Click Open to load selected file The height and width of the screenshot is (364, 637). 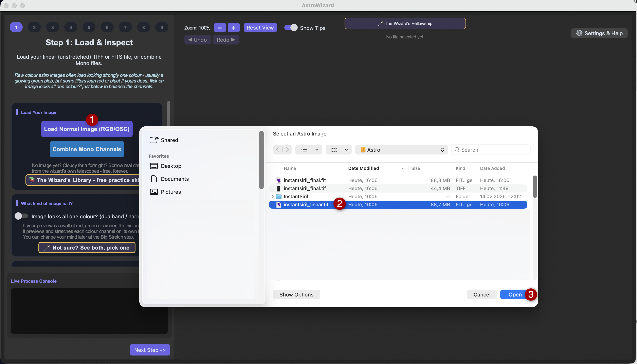(x=515, y=294)
